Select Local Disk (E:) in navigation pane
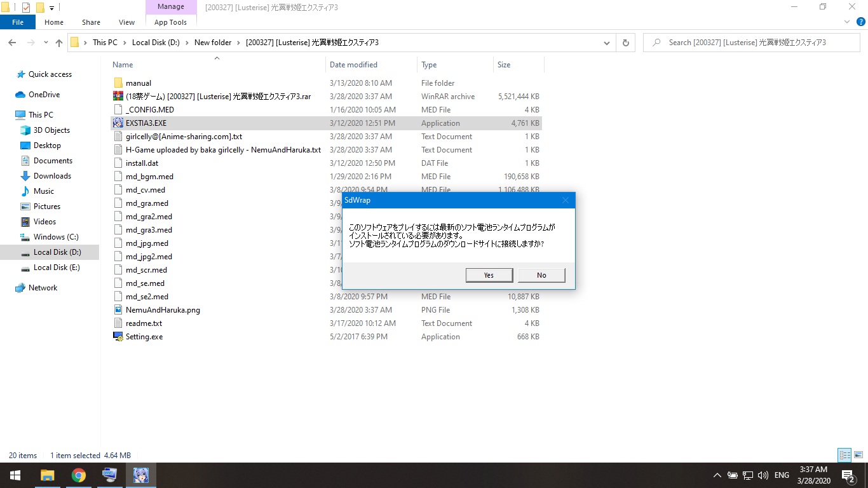868x488 pixels. tap(56, 268)
